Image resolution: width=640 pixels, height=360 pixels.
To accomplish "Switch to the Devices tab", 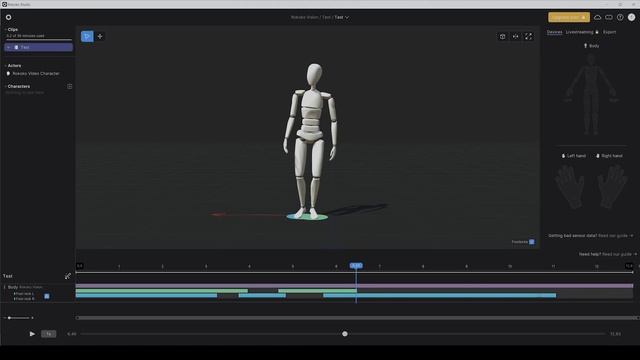I will tap(554, 32).
